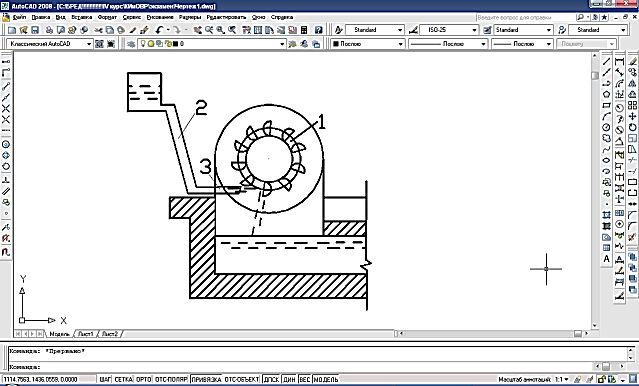This screenshot has width=639, height=386.
Task: Activate Pan realtime icon
Action: coord(198,30)
